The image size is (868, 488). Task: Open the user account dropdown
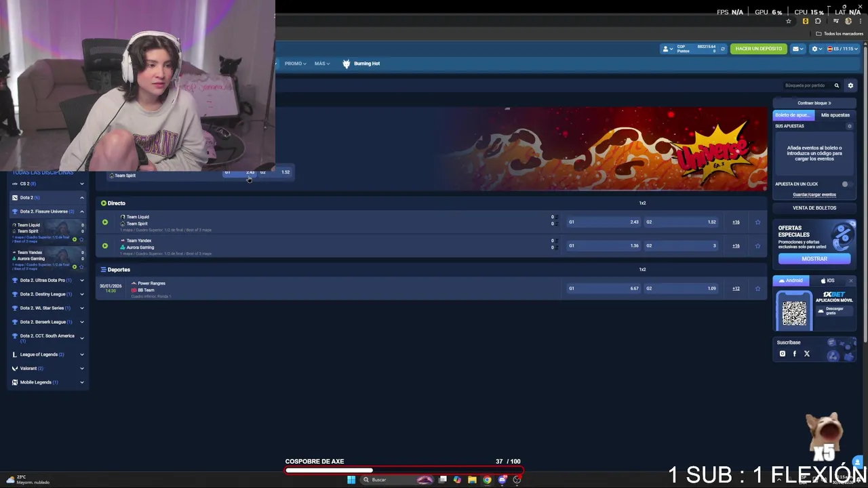coord(667,49)
